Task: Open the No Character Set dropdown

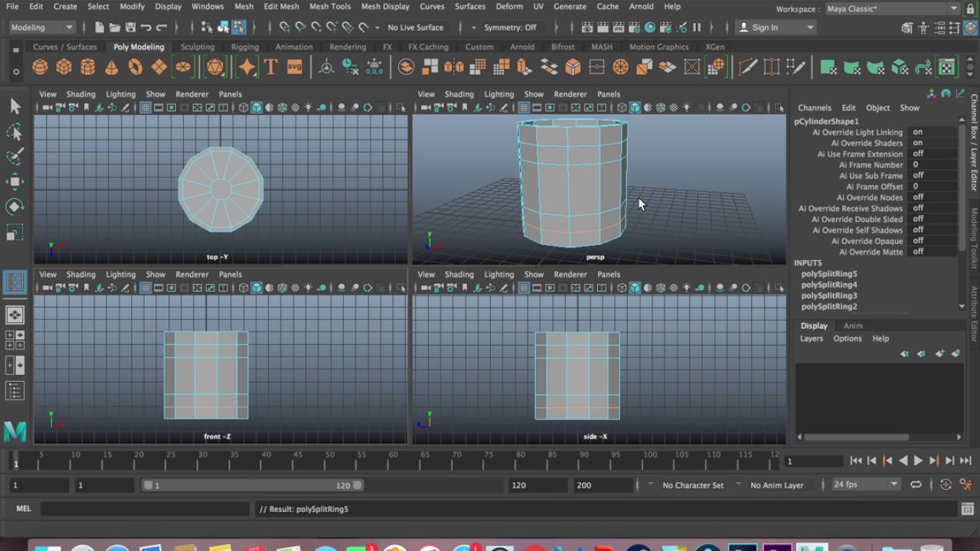Action: (692, 485)
